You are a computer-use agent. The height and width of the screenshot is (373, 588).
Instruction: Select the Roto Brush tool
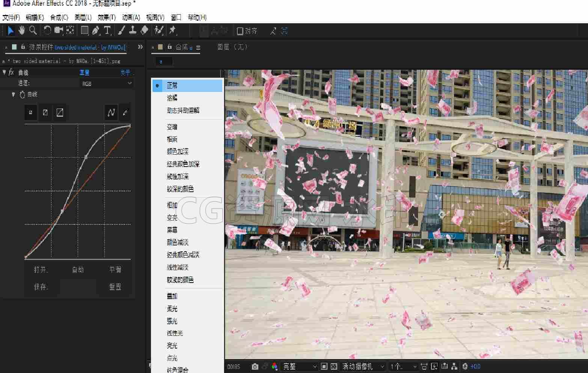click(x=159, y=30)
